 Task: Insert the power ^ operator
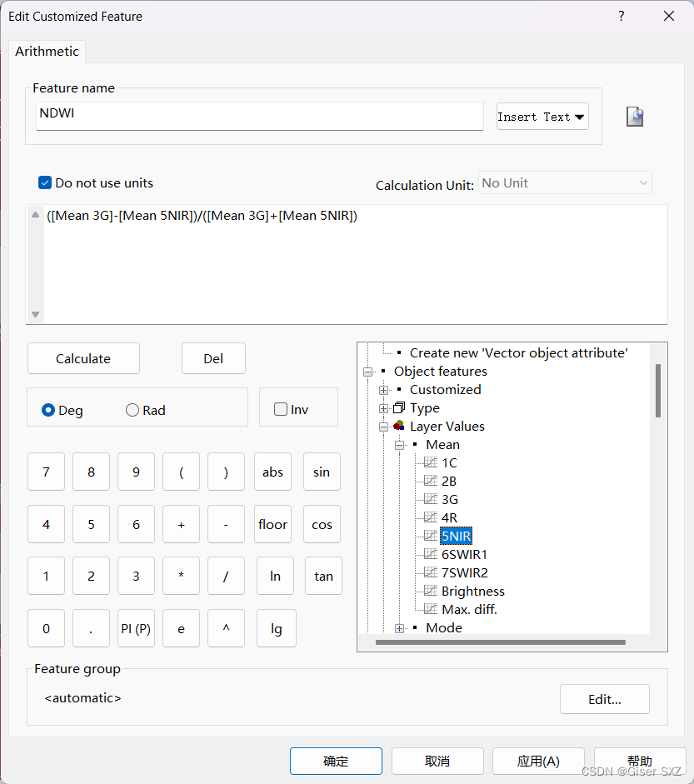(x=226, y=628)
